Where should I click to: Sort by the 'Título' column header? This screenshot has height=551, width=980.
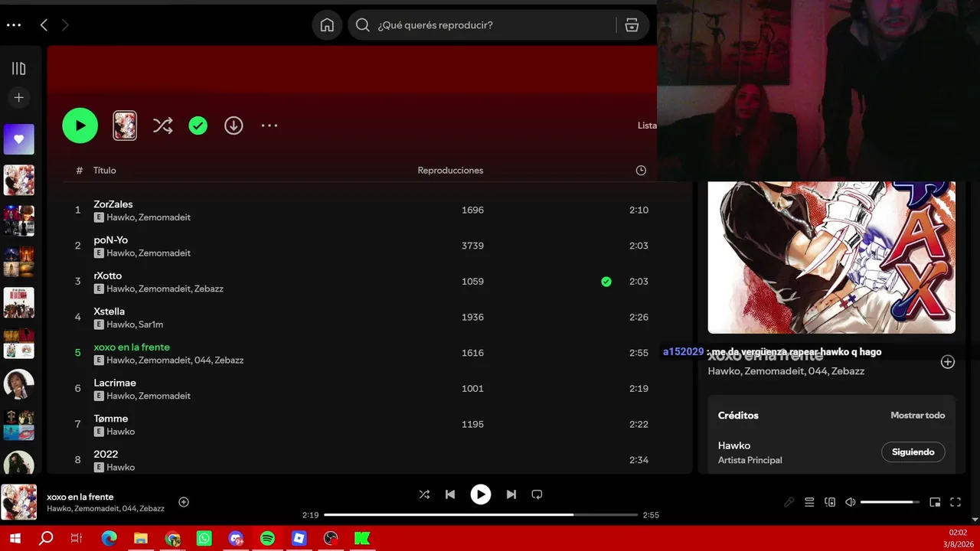pos(105,170)
